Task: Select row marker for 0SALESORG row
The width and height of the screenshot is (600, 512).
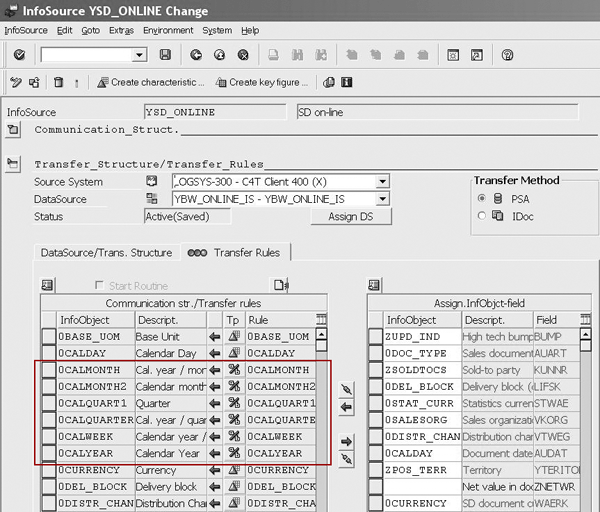Action: pos(375,420)
